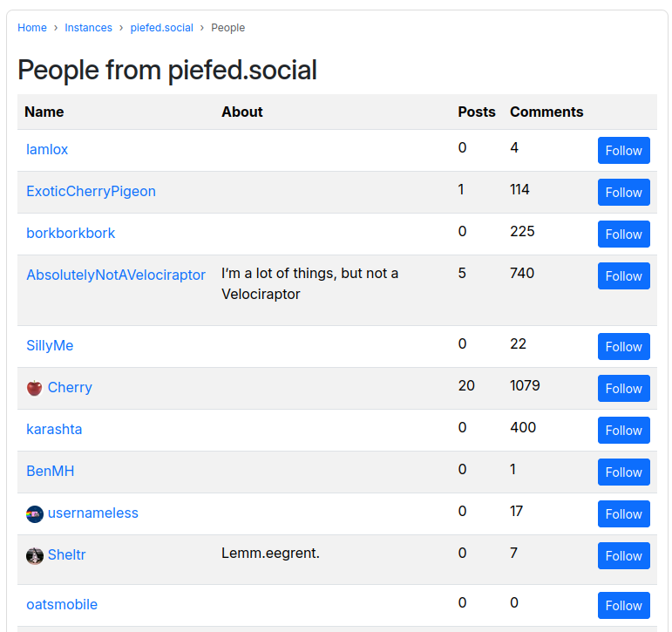This screenshot has height=632, width=672.
Task: Go to Home in breadcrumb
Action: tap(32, 28)
